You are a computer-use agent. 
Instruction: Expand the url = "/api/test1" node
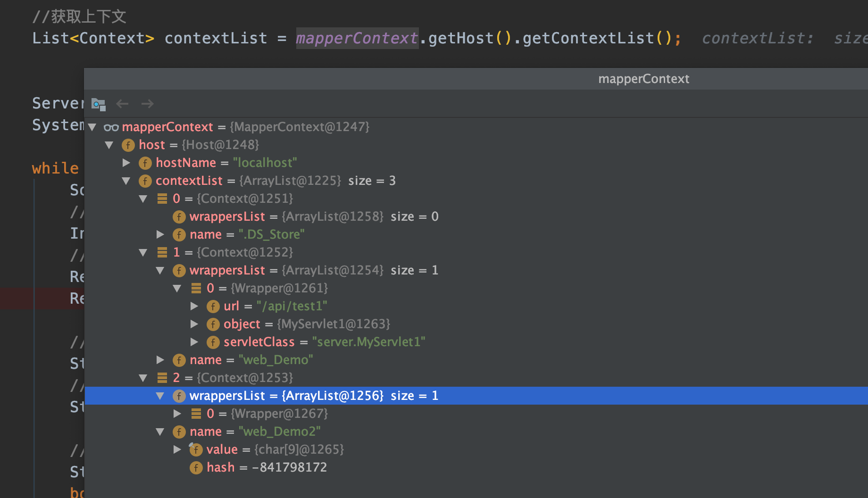(x=194, y=306)
